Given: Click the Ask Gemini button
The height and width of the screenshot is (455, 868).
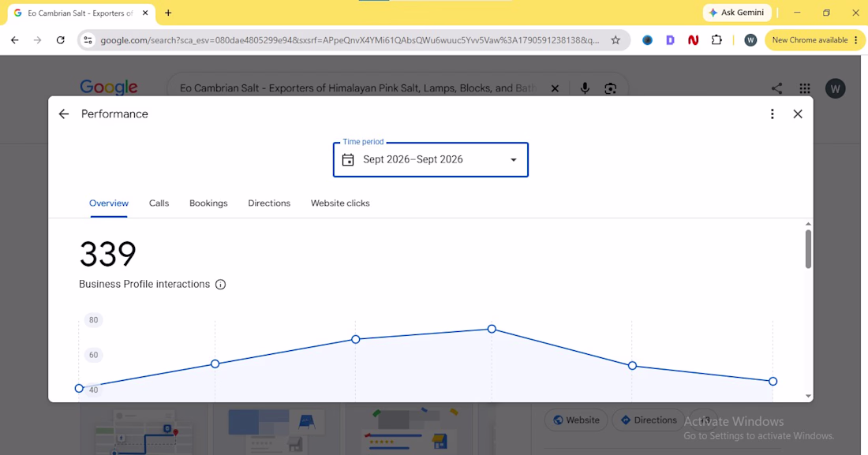Looking at the screenshot, I should [737, 13].
